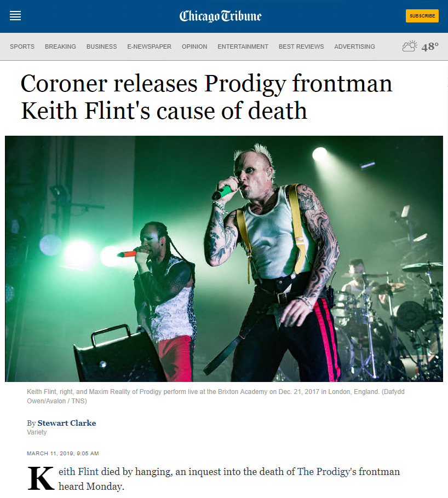Follow the Keith Flint link in article

[x=78, y=472]
